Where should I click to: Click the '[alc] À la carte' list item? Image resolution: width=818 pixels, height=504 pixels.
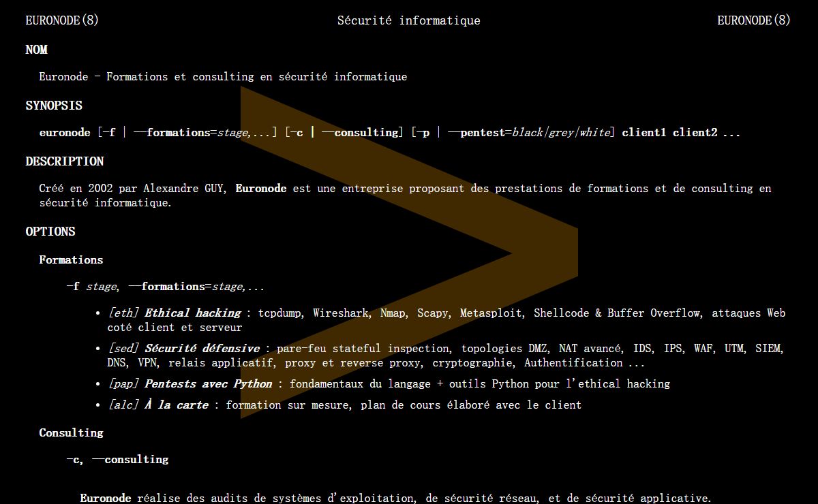pyautogui.click(x=344, y=405)
